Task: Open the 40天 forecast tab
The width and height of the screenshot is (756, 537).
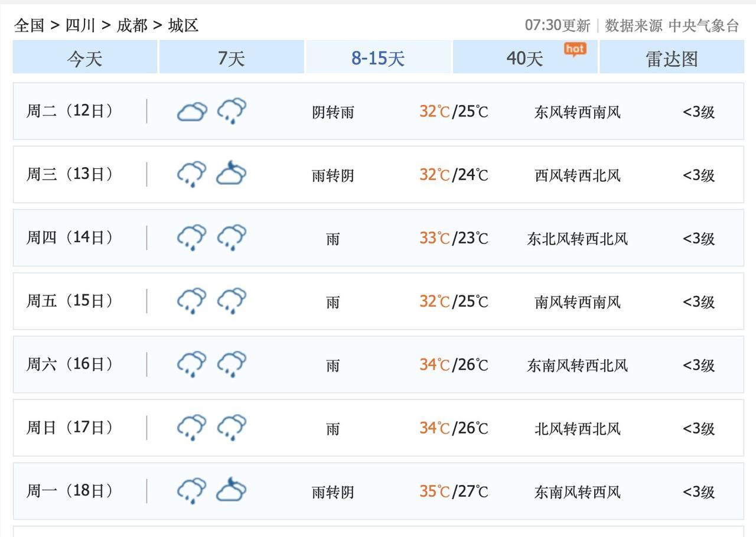Action: coord(524,58)
